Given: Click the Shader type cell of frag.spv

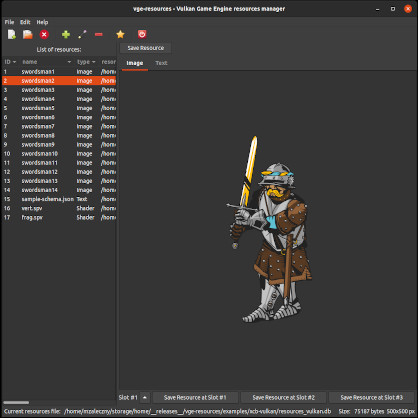Looking at the screenshot, I should pyautogui.click(x=86, y=217).
